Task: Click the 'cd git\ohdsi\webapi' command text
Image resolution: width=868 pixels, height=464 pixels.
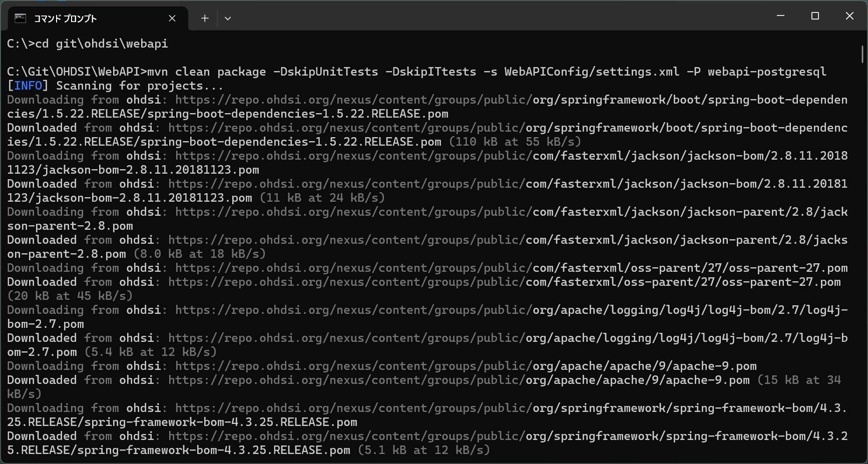Action: point(102,44)
